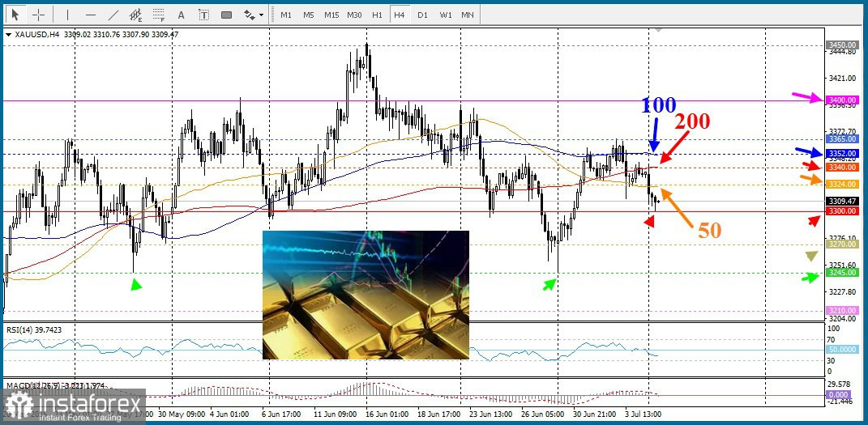Select the vertical line drawing tool
The width and height of the screenshot is (868, 425).
(67, 15)
